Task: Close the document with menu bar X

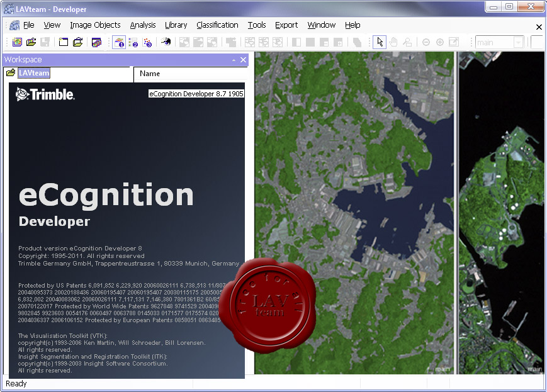Action: (539, 27)
